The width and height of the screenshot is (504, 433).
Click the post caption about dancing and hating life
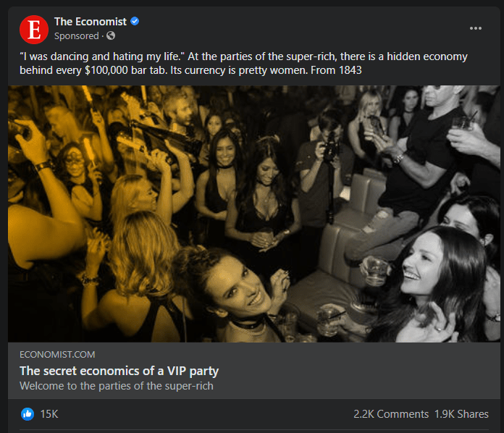pyautogui.click(x=243, y=63)
